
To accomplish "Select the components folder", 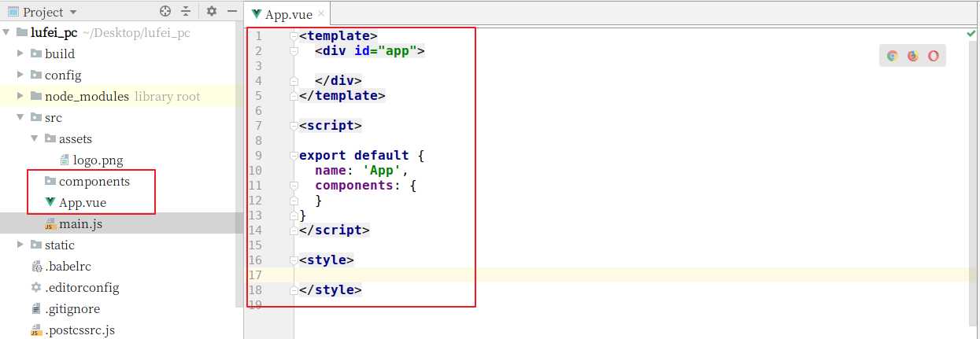I will 87,182.
